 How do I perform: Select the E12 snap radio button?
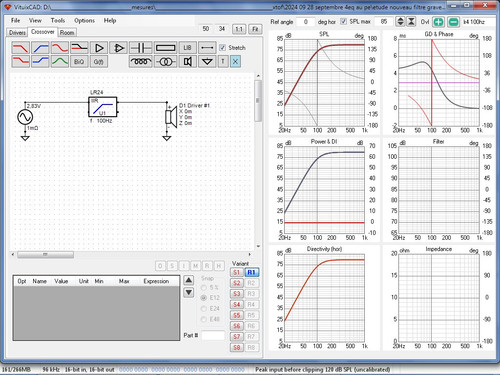coord(204,298)
